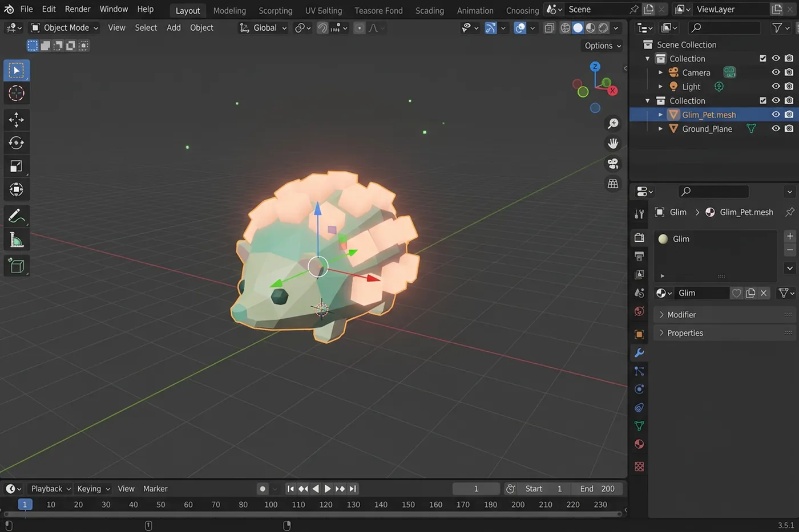Select the Cursor tool in toolbar
This screenshot has height=532, width=799.
click(x=17, y=93)
